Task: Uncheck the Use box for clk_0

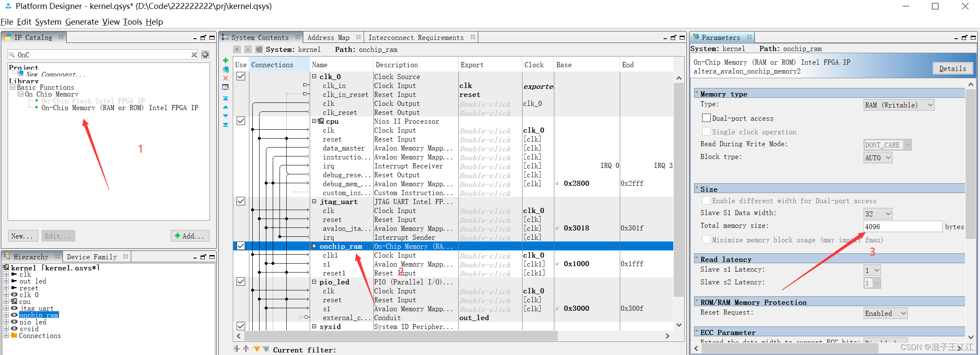Action: (x=241, y=76)
